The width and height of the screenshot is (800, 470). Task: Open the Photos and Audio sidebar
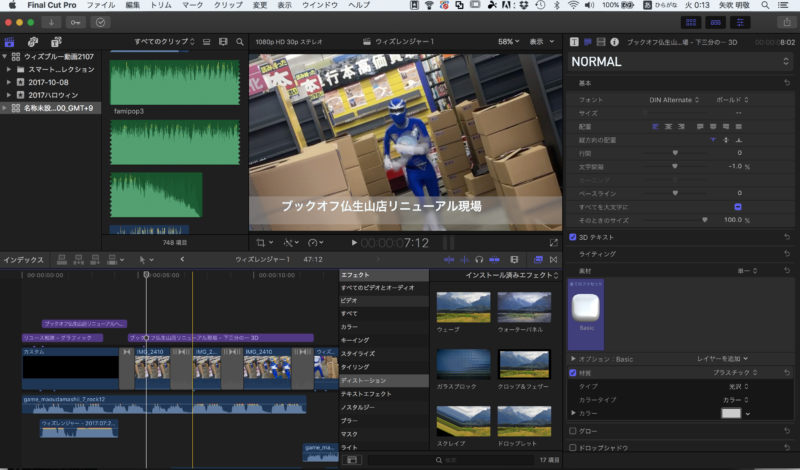33,42
